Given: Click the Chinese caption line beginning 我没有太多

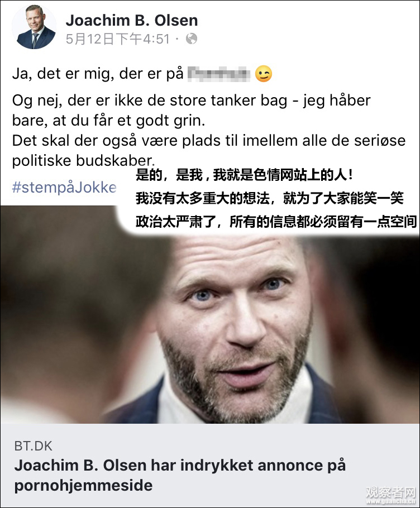Looking at the screenshot, I should pos(270,198).
